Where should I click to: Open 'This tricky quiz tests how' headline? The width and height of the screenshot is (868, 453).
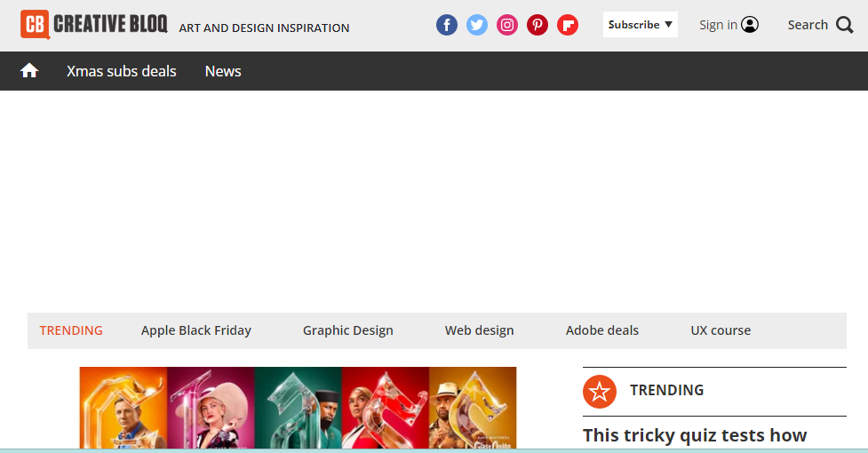point(695,435)
